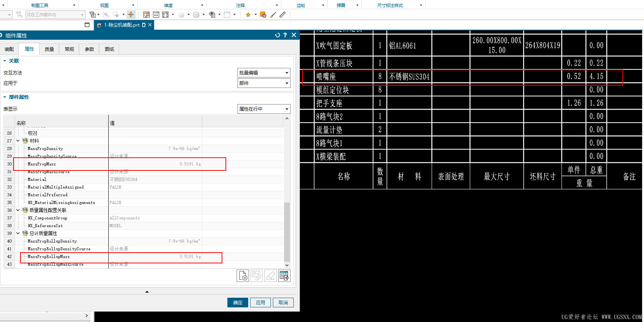Select the Material attribute row
The width and height of the screenshot is (644, 322).
pyautogui.click(x=143, y=179)
